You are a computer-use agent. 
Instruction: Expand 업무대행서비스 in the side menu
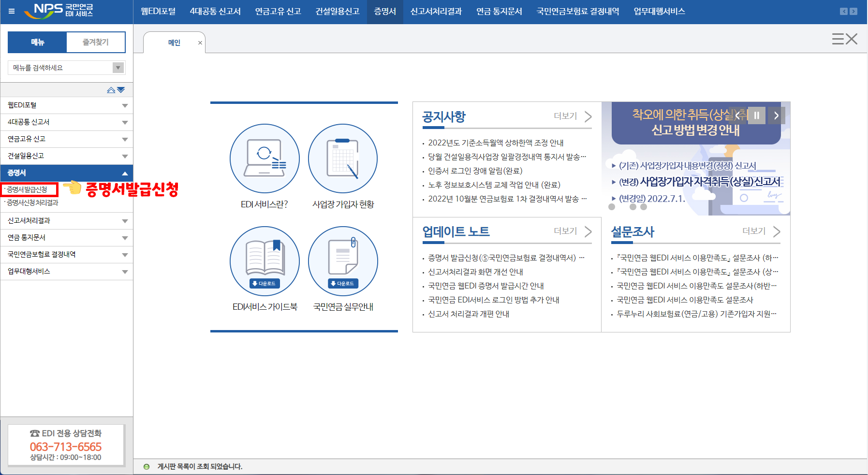67,272
